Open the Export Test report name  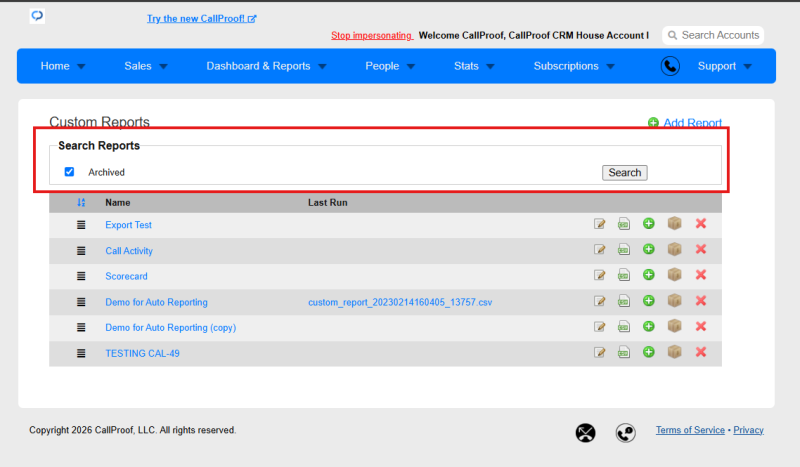pos(129,225)
